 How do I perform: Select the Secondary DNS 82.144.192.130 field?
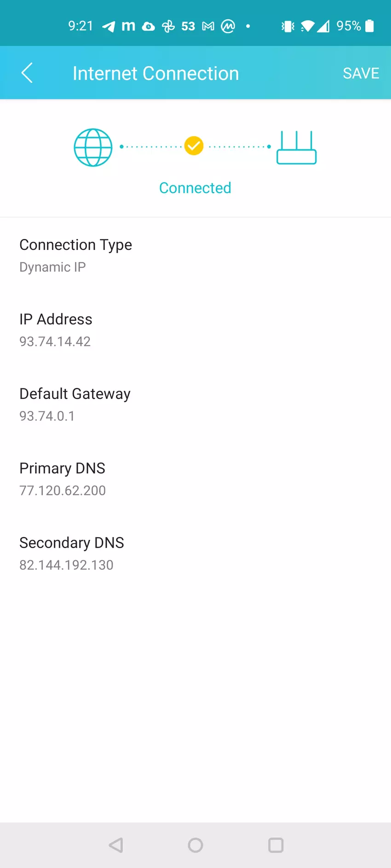pyautogui.click(x=66, y=565)
